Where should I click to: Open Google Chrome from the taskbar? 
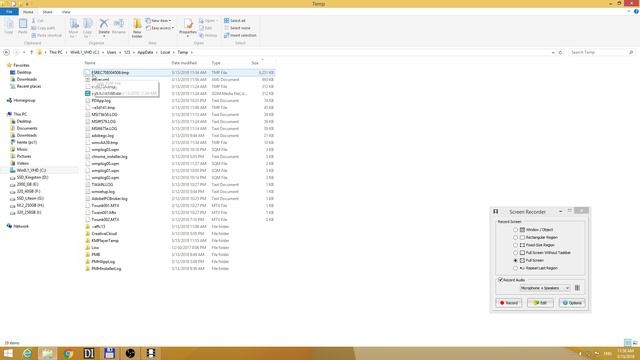(x=69, y=353)
